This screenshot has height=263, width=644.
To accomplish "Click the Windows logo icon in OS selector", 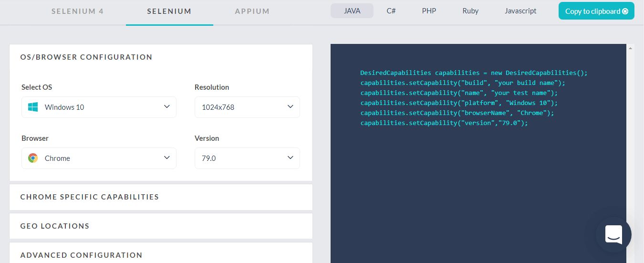I will (x=33, y=107).
